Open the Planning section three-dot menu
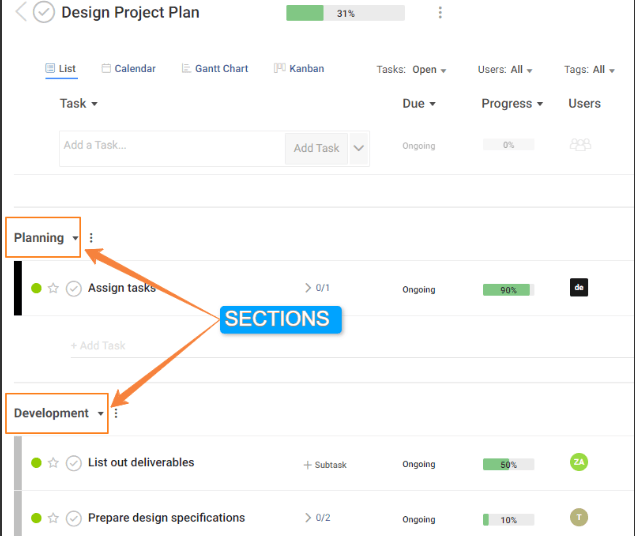This screenshot has width=635, height=536. click(91, 238)
